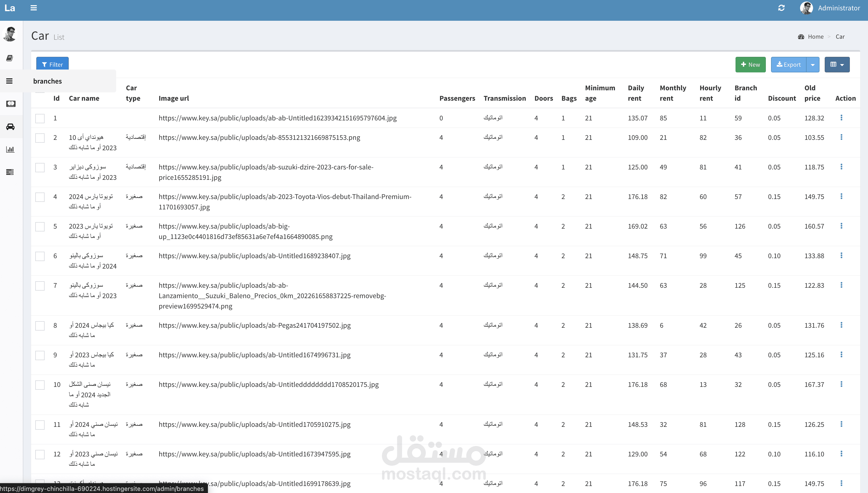
Task: Open the bar chart sidebar icon
Action: pyautogui.click(x=10, y=149)
